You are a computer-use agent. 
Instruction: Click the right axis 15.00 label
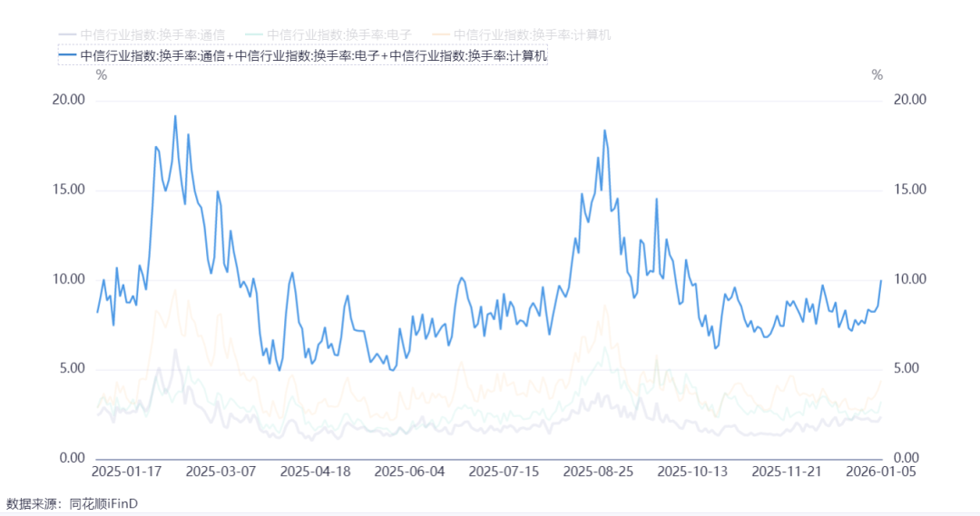(x=910, y=190)
